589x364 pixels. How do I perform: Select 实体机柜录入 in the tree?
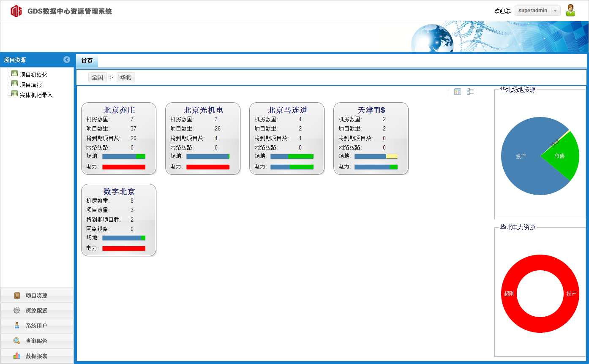36,95
